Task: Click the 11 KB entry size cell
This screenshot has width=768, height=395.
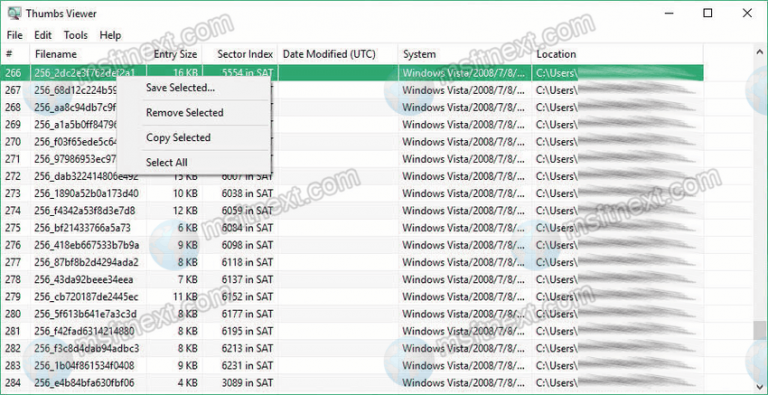Action: pyautogui.click(x=185, y=297)
